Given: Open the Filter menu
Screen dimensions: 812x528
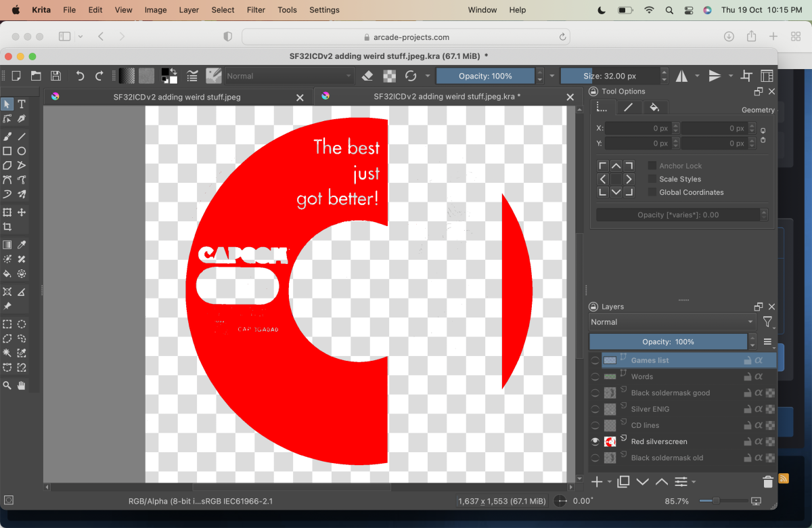Looking at the screenshot, I should [256, 10].
